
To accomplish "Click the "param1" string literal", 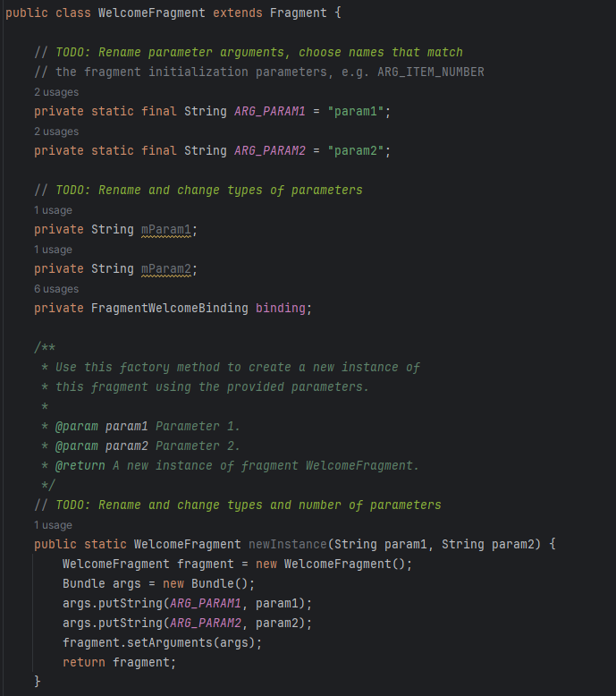I will [359, 111].
